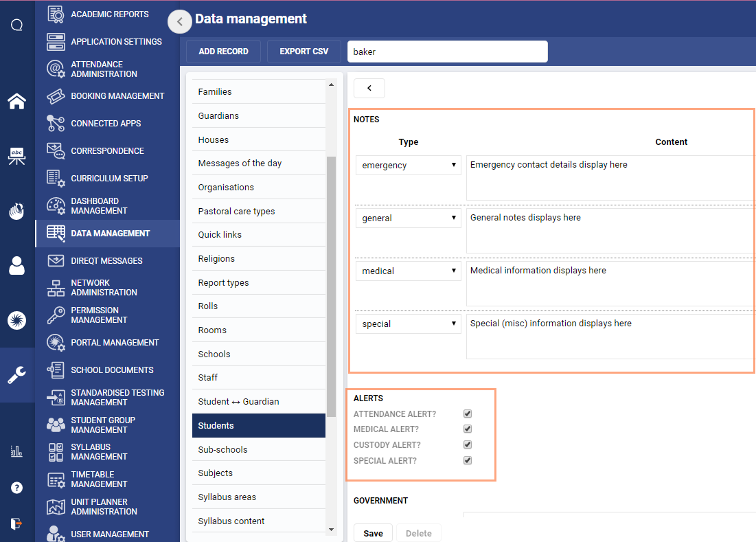Image resolution: width=756 pixels, height=542 pixels.
Task: Uncheck the Custody Alert option
Action: pyautogui.click(x=468, y=444)
